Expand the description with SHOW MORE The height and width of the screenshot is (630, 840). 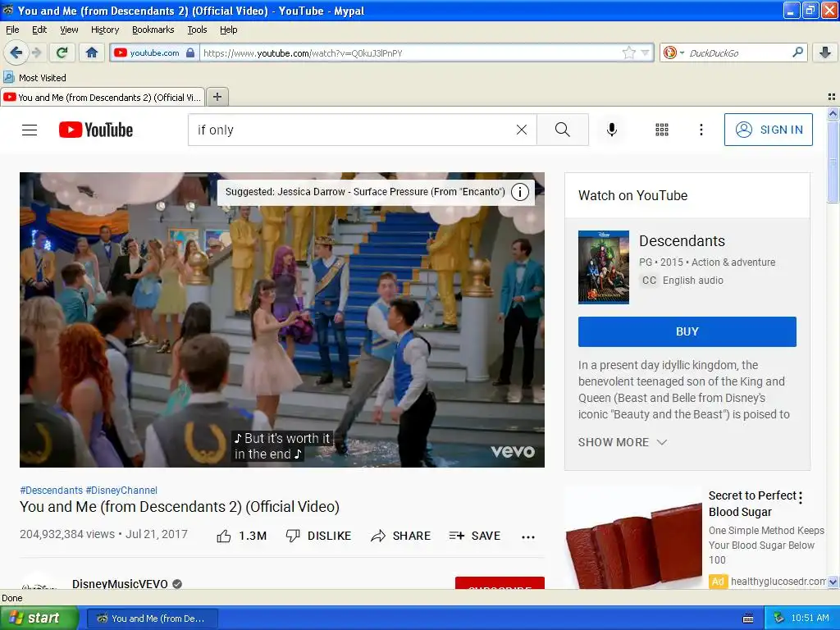pos(623,442)
